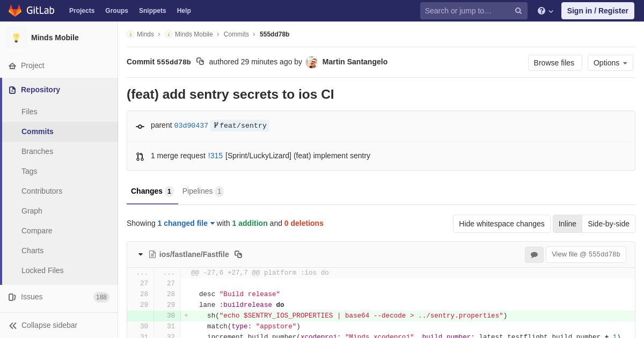The image size is (644, 338).
Task: Click the Browse files button
Action: point(555,63)
